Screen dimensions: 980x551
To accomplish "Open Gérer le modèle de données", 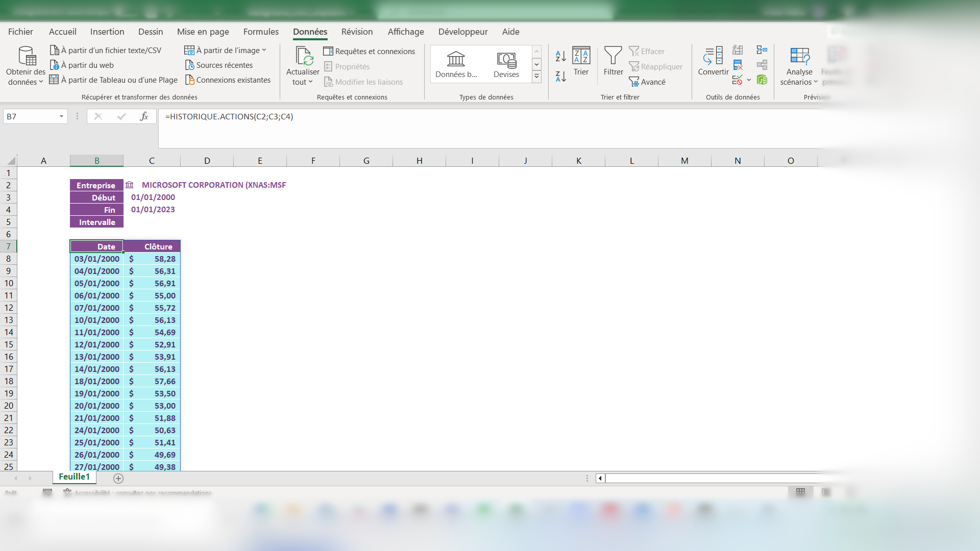I will click(762, 80).
